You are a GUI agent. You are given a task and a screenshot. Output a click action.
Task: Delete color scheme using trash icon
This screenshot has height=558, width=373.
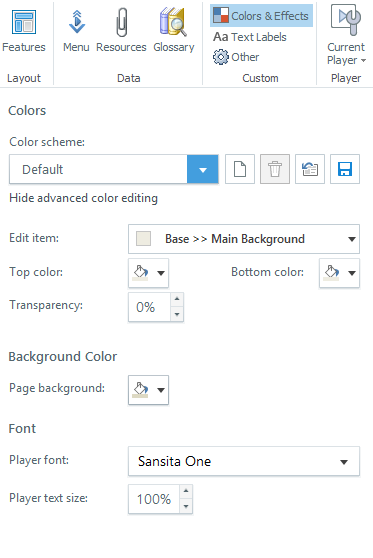coord(275,169)
